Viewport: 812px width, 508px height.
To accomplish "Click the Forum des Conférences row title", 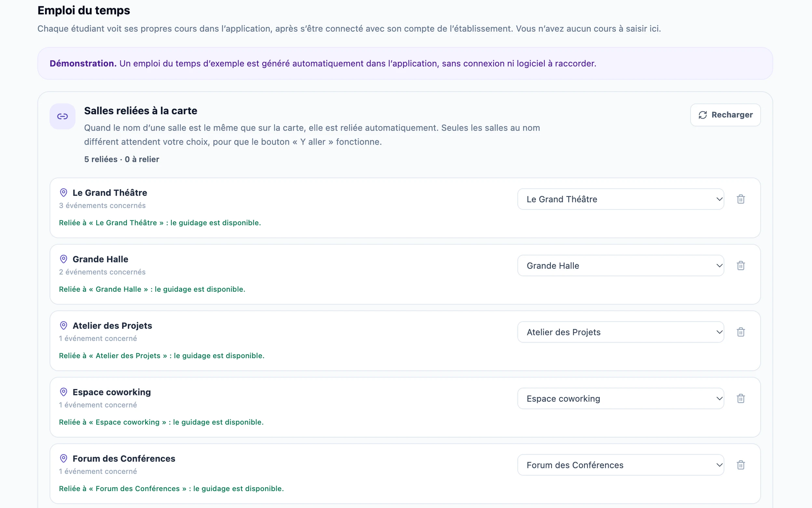I will pyautogui.click(x=124, y=459).
